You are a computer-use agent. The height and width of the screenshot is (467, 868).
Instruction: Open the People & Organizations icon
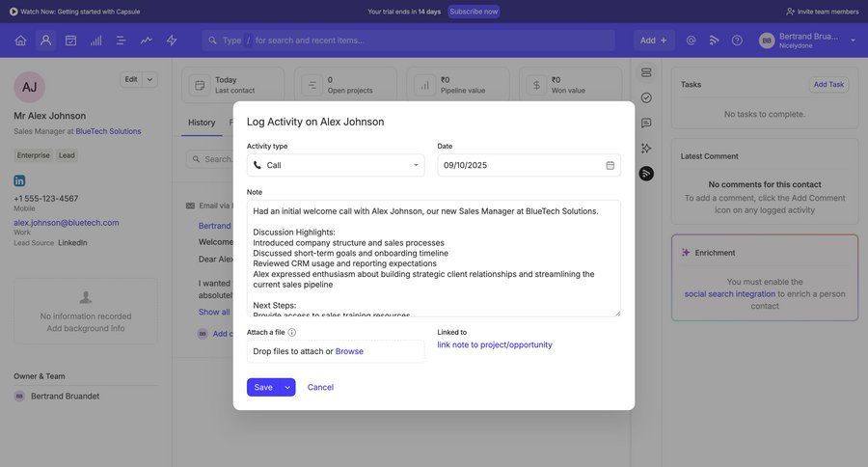click(x=45, y=41)
